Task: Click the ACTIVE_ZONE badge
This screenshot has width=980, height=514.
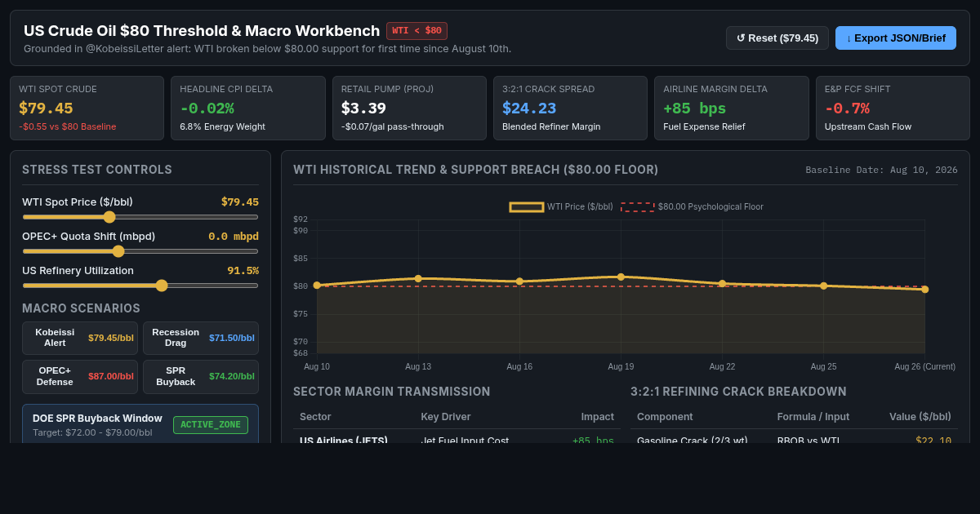Action: 211,425
